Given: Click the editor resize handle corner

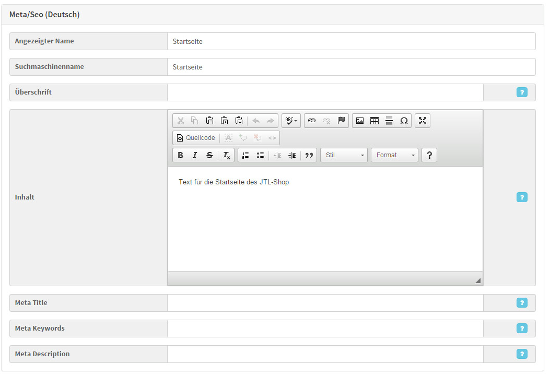Looking at the screenshot, I should click(x=478, y=280).
